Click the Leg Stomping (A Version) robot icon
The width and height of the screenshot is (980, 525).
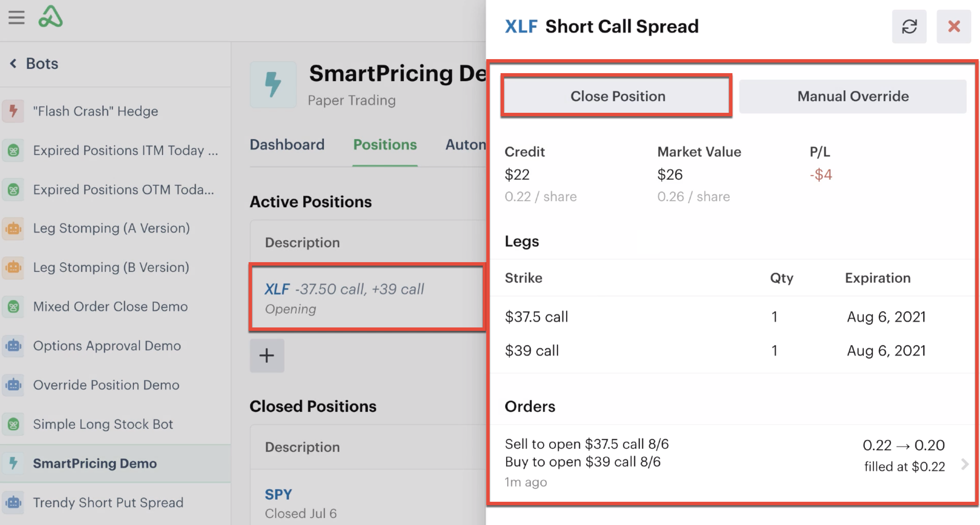[x=13, y=228]
